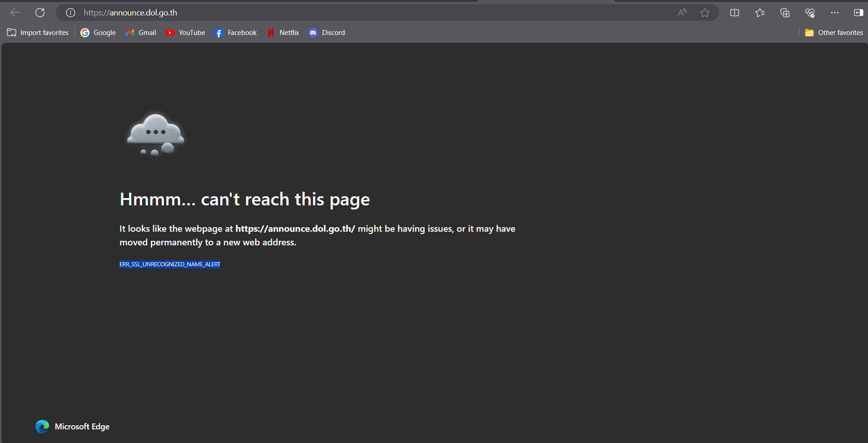
Task: Open the Netflix bookmark
Action: point(283,33)
